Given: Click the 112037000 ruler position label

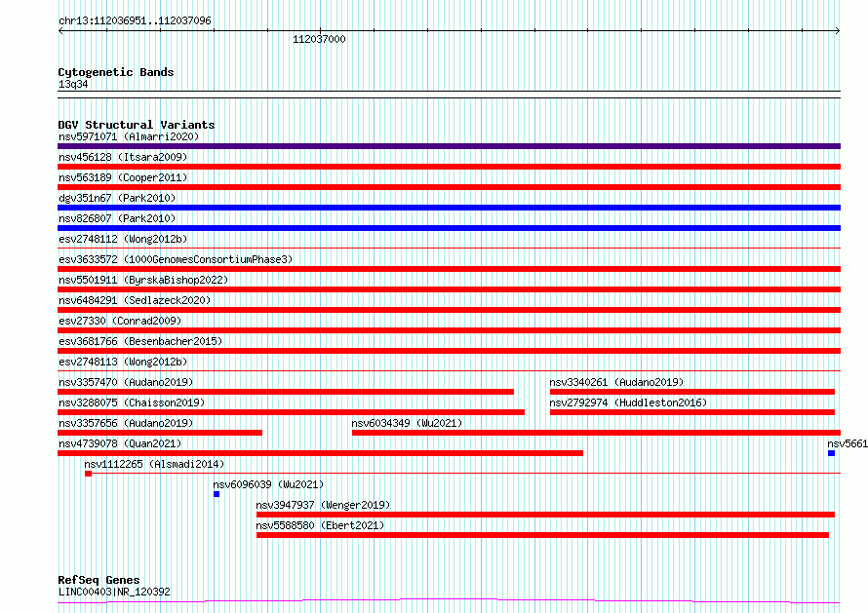Looking at the screenshot, I should point(319,39).
